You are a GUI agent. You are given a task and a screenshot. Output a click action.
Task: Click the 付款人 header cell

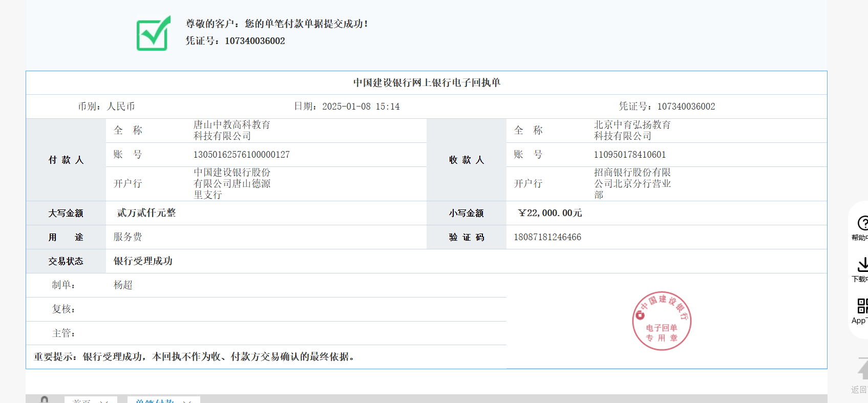pyautogui.click(x=66, y=160)
